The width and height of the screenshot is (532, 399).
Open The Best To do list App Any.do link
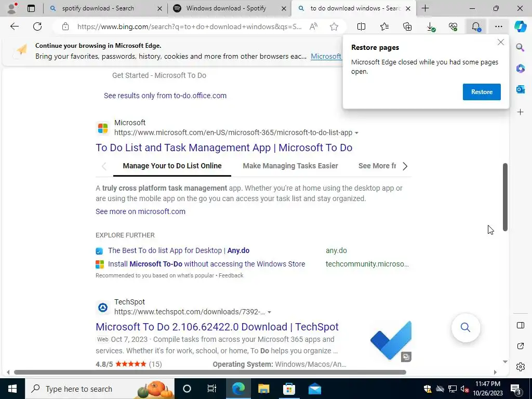tap(179, 251)
